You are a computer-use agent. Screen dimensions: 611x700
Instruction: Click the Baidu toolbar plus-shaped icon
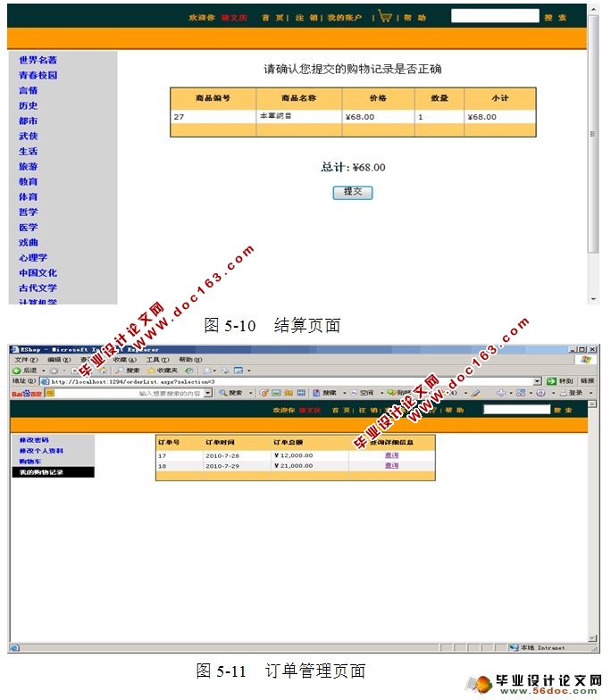pos(501,393)
